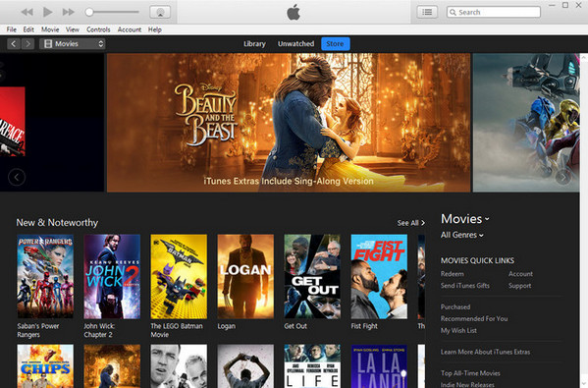Open the Account menu
Viewport: 588px width, 388px height.
(x=130, y=29)
